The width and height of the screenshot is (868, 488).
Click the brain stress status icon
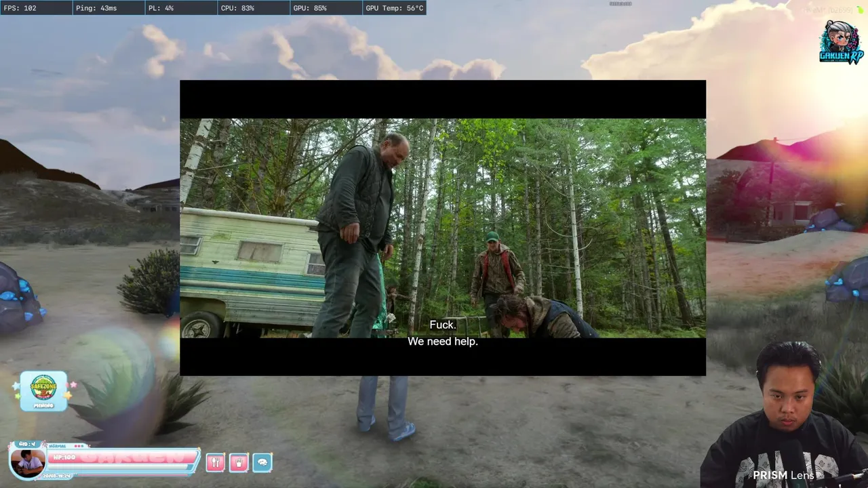point(262,462)
